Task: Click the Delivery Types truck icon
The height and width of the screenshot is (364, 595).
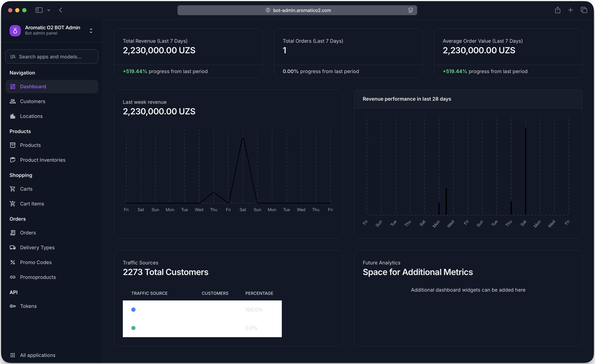Action: pos(13,247)
